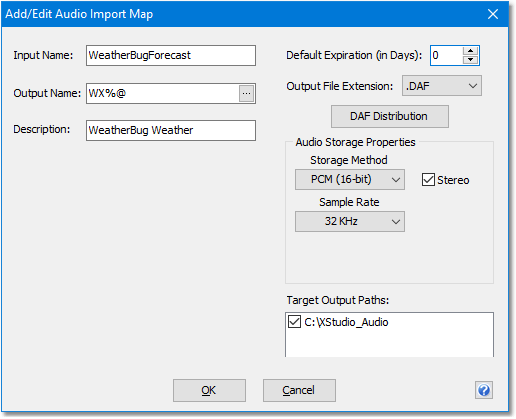Click the blue help question mark icon
Image resolution: width=516 pixels, height=419 pixels.
tap(484, 390)
